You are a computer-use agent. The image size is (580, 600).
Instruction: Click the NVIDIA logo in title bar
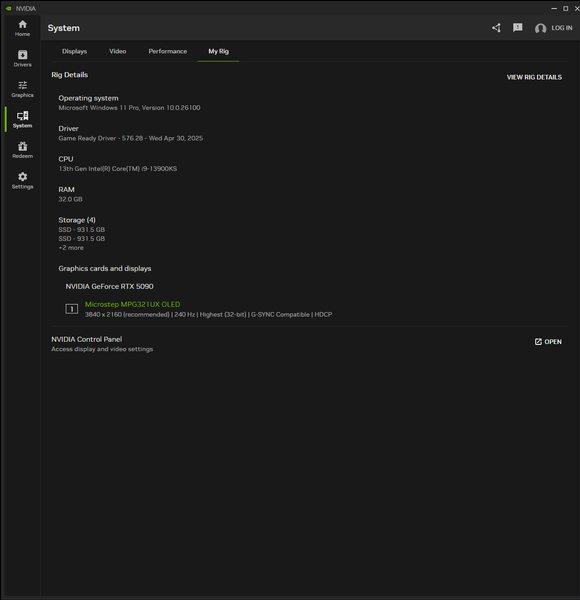click(x=8, y=8)
